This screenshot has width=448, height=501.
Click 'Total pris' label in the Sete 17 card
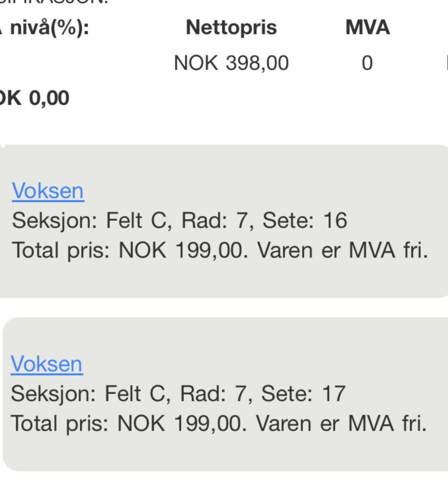[59, 423]
